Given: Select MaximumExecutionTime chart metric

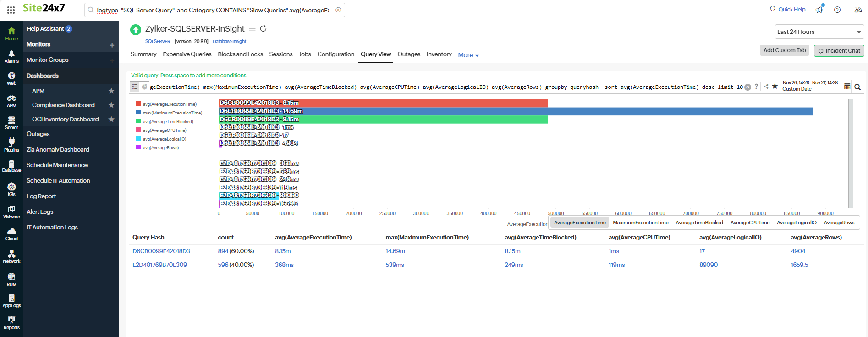Looking at the screenshot, I should pyautogui.click(x=640, y=223).
